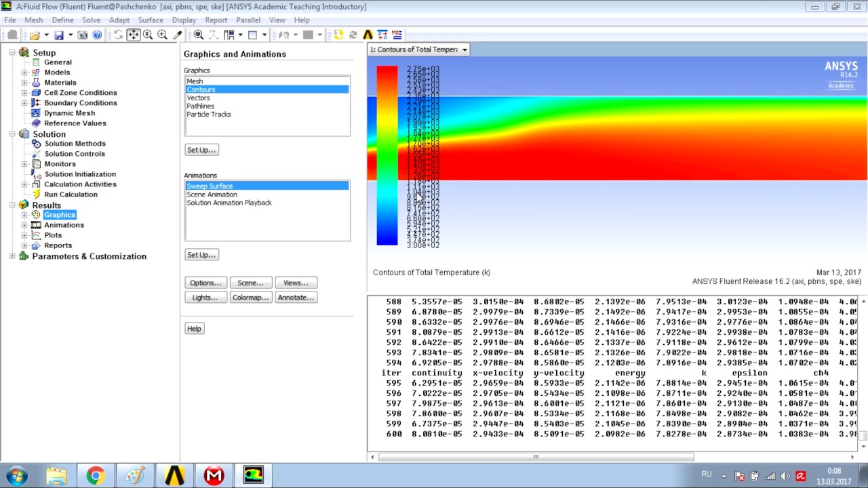Screen dimensions: 868x488
Task: Click the Lights... button
Action: [x=205, y=298]
